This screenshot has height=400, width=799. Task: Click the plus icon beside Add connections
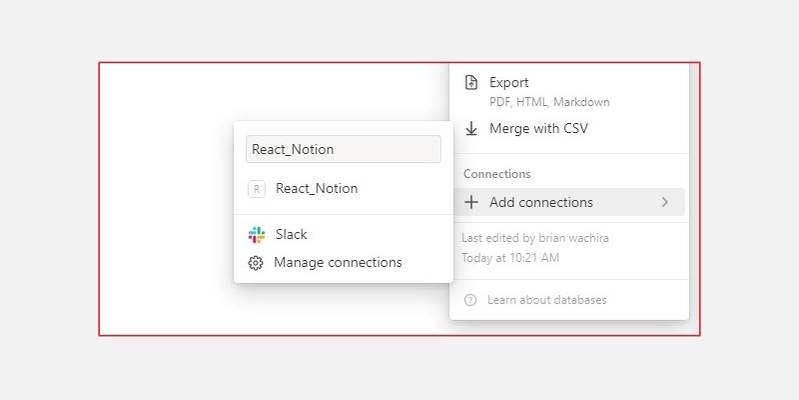pos(471,202)
